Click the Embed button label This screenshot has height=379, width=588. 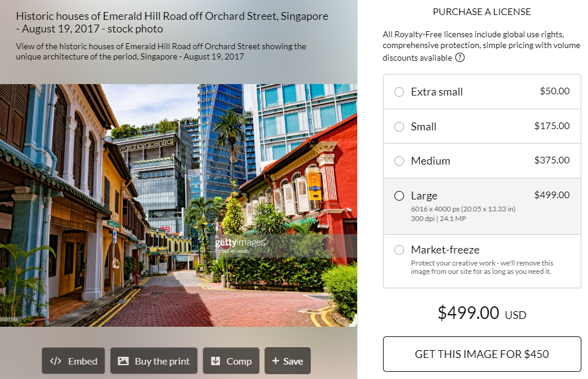coord(82,361)
